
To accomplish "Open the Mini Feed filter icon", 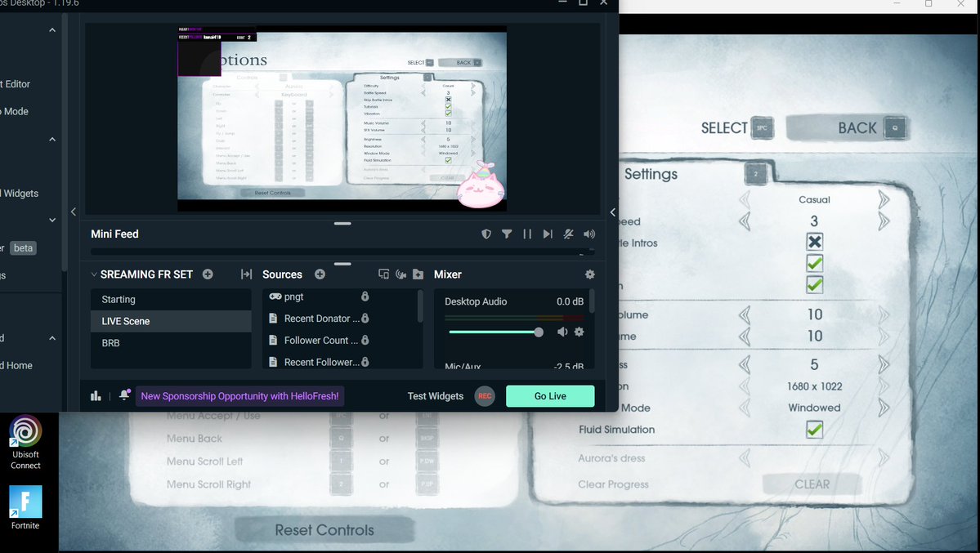I will 507,234.
